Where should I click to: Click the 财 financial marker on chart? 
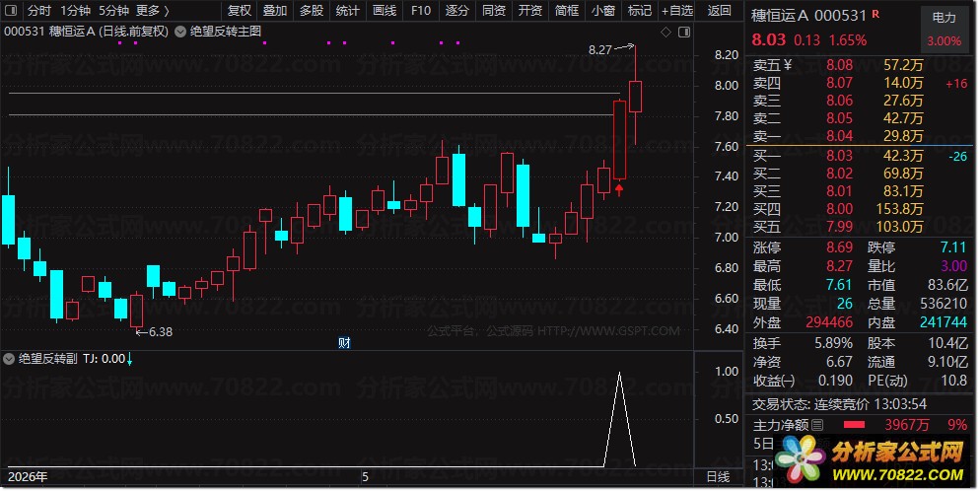344,343
